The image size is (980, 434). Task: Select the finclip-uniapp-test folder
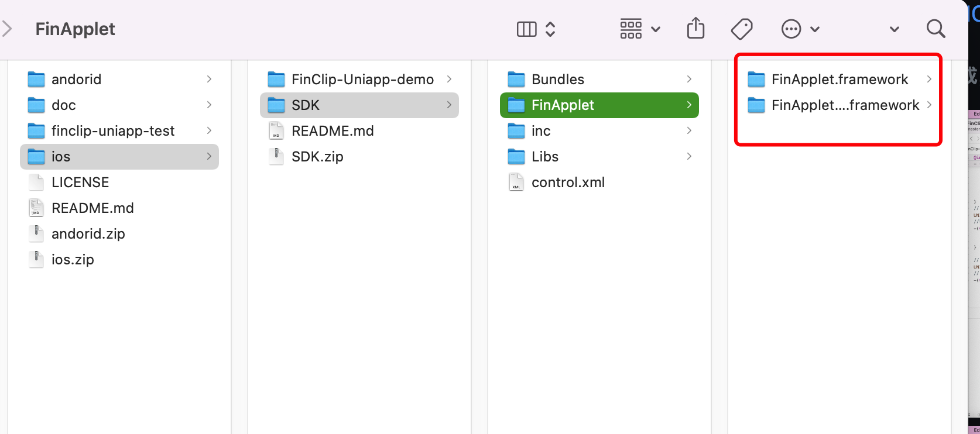click(112, 131)
